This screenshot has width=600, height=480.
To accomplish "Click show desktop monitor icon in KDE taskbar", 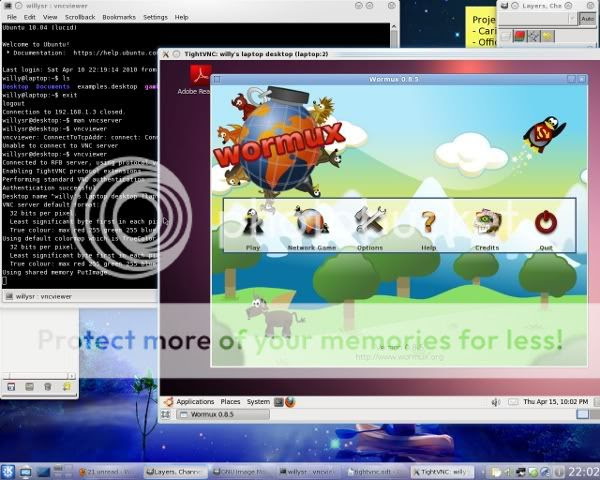I will click(x=26, y=472).
